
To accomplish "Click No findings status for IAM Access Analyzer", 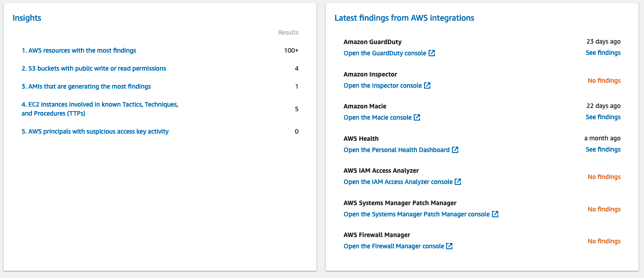I will pyautogui.click(x=604, y=177).
